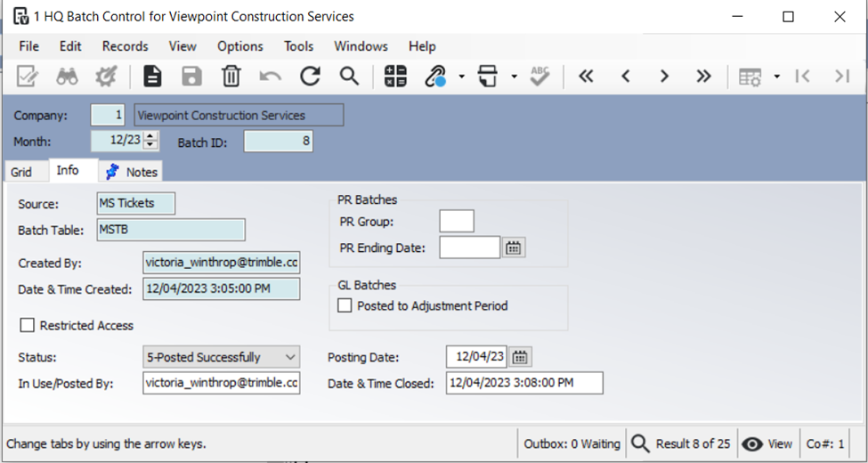Click Outbox: 0 Waiting in status bar
The height and width of the screenshot is (463, 868).
point(572,443)
